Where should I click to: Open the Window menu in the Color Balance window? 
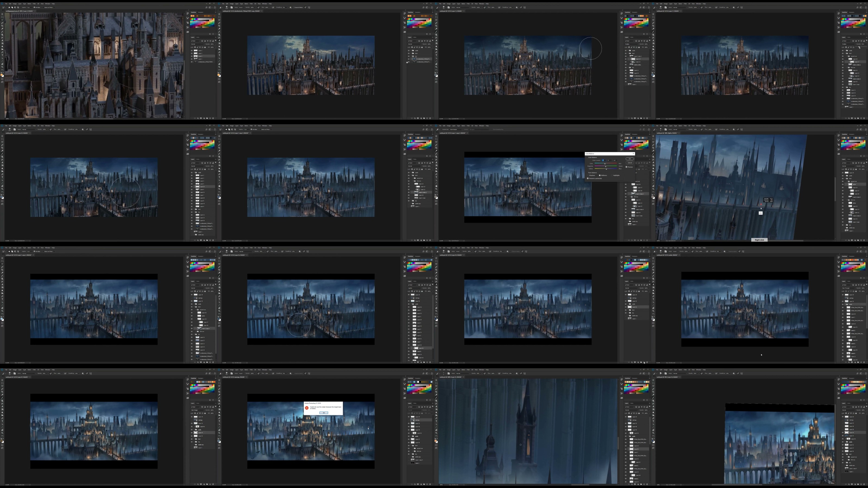(x=481, y=126)
